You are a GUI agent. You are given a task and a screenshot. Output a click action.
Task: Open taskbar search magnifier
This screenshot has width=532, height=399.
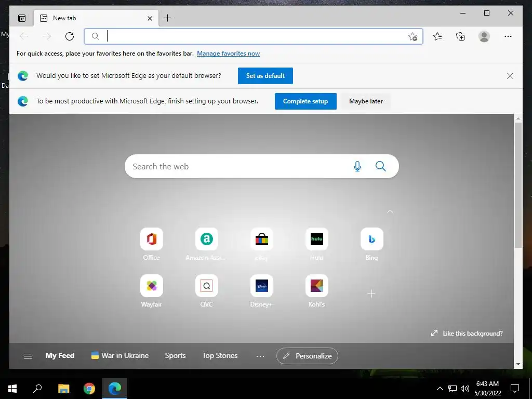click(x=37, y=389)
